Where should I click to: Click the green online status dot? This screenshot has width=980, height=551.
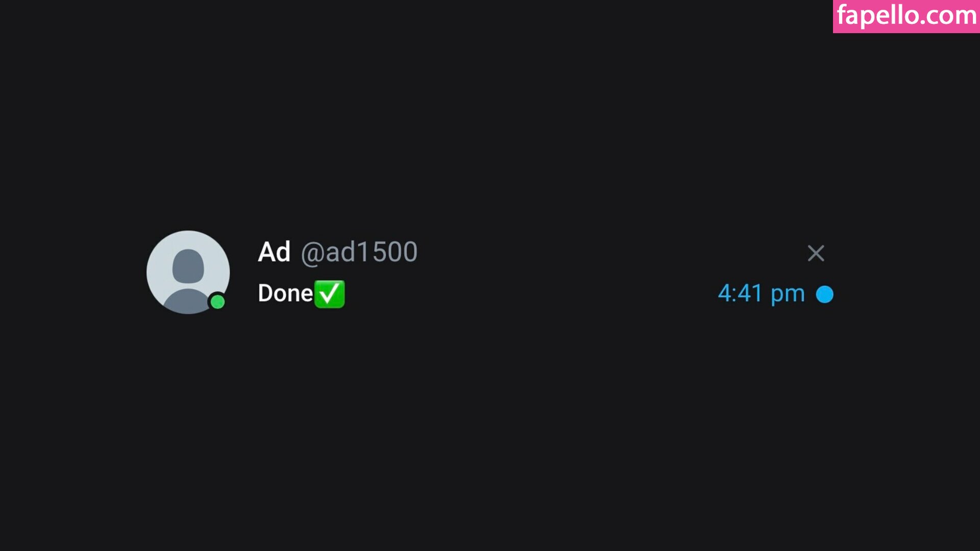pos(217,302)
